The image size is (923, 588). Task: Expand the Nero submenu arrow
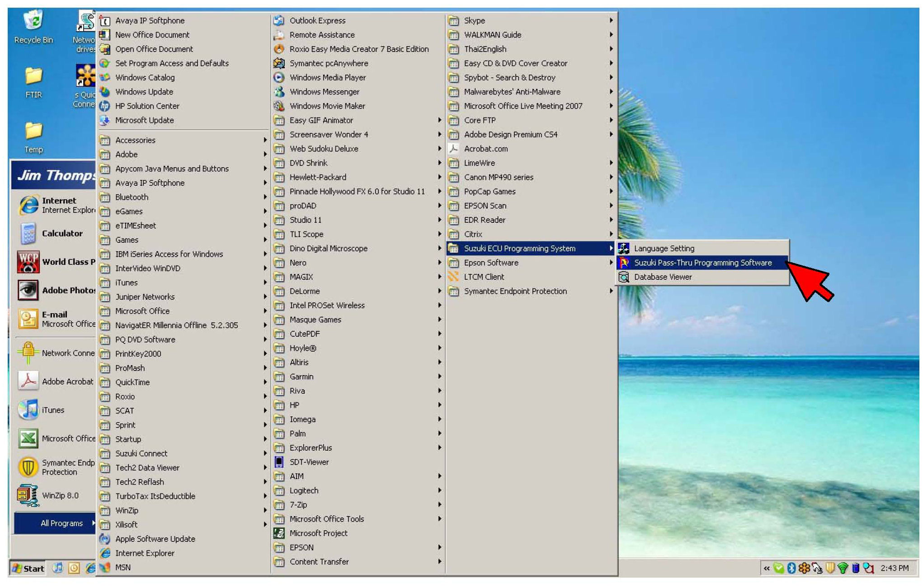[439, 263]
